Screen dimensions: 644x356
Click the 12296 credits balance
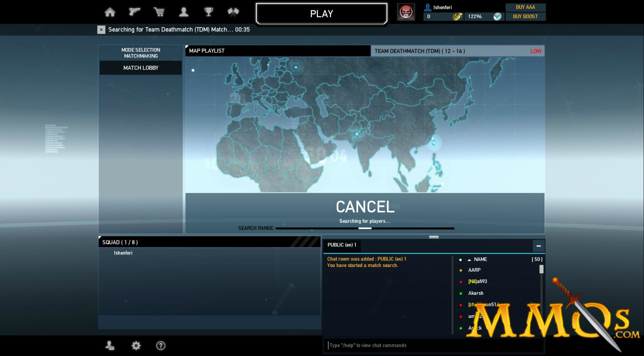pos(475,16)
